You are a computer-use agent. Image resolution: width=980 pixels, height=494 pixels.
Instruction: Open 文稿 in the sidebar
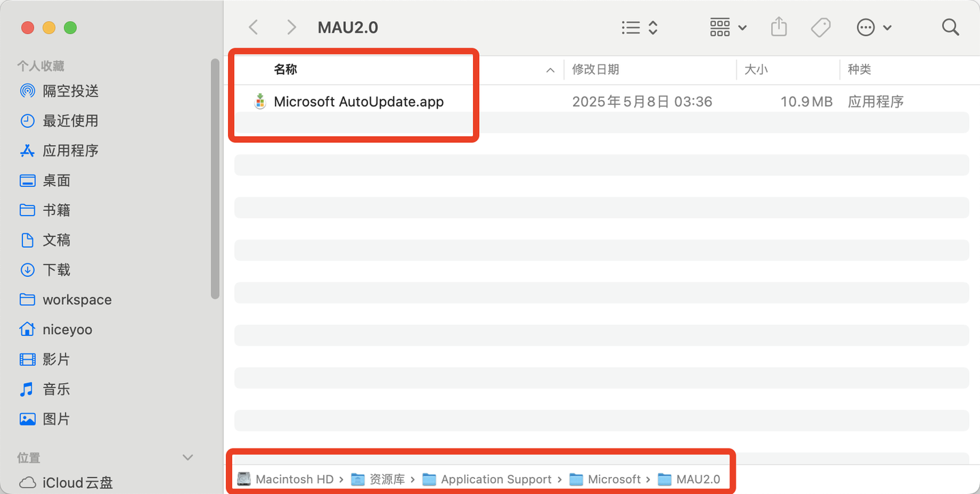point(56,240)
